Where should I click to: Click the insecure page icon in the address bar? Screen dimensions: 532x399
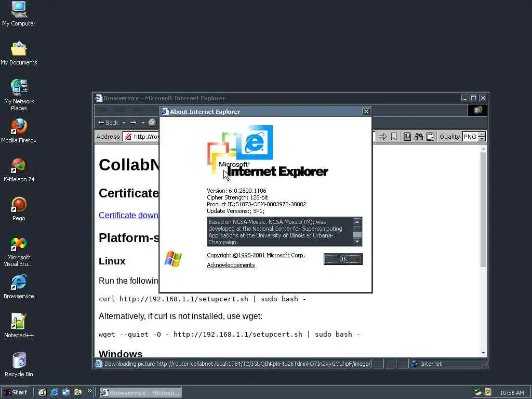[128, 137]
